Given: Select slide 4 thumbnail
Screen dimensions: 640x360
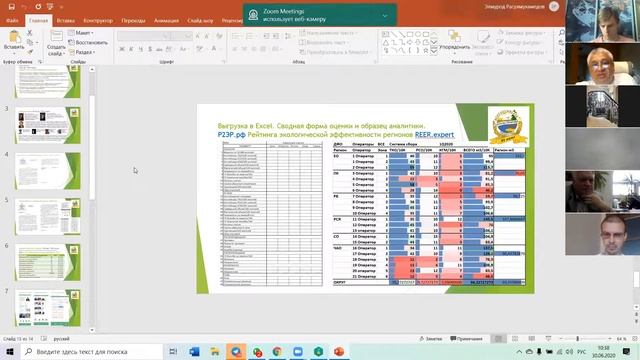Looking at the screenshot, I should (x=48, y=171).
